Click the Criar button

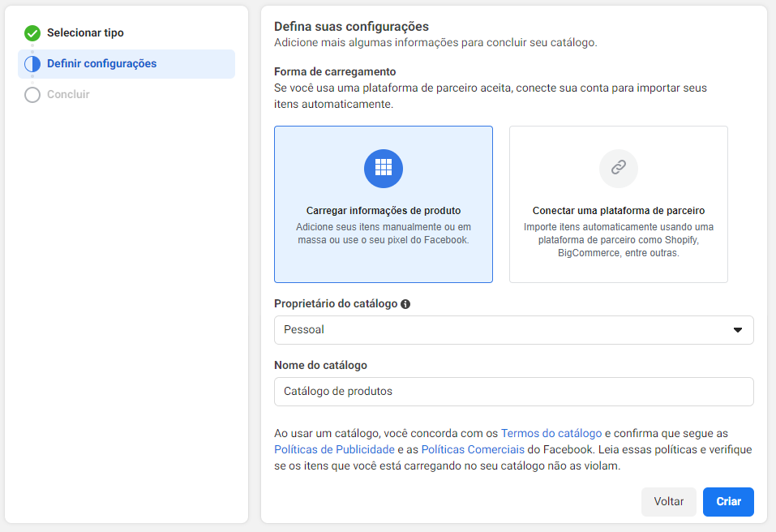pyautogui.click(x=728, y=501)
